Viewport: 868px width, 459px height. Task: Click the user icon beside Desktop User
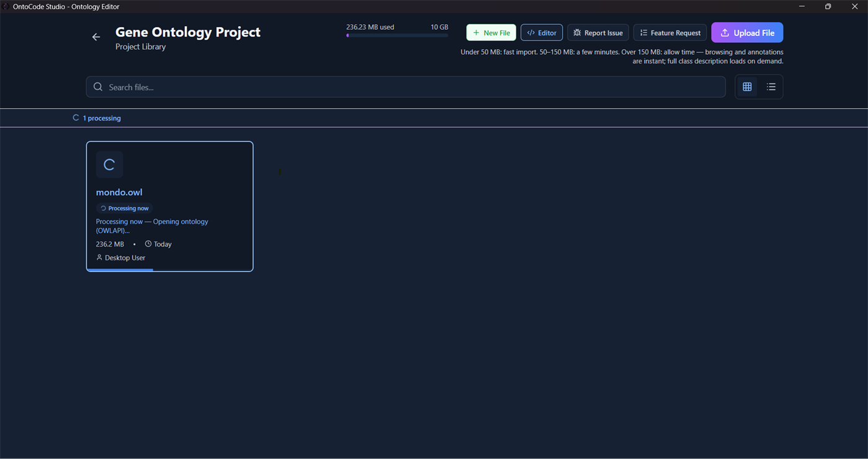(99, 257)
